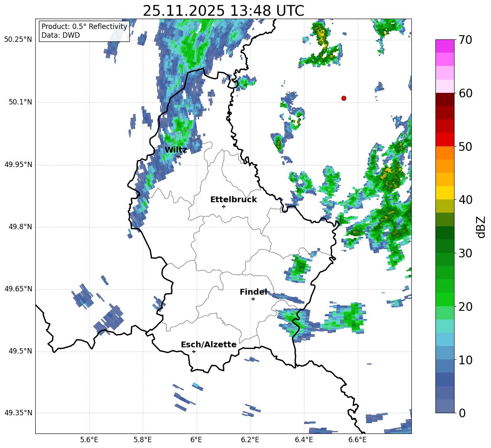The width and height of the screenshot is (491, 448).
Task: Click the 6°E longitude label
Action: (x=196, y=440)
